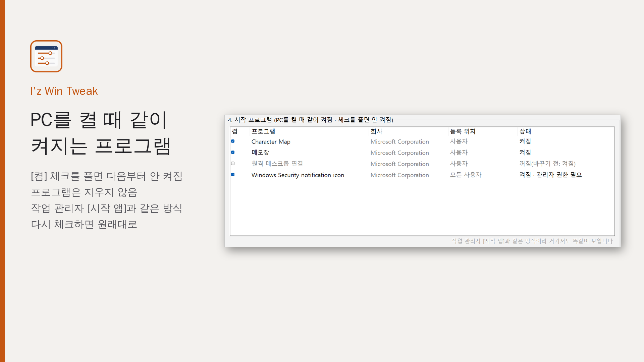644x362 pixels.
Task: Uncheck the Character Map startup checkbox
Action: (x=233, y=141)
